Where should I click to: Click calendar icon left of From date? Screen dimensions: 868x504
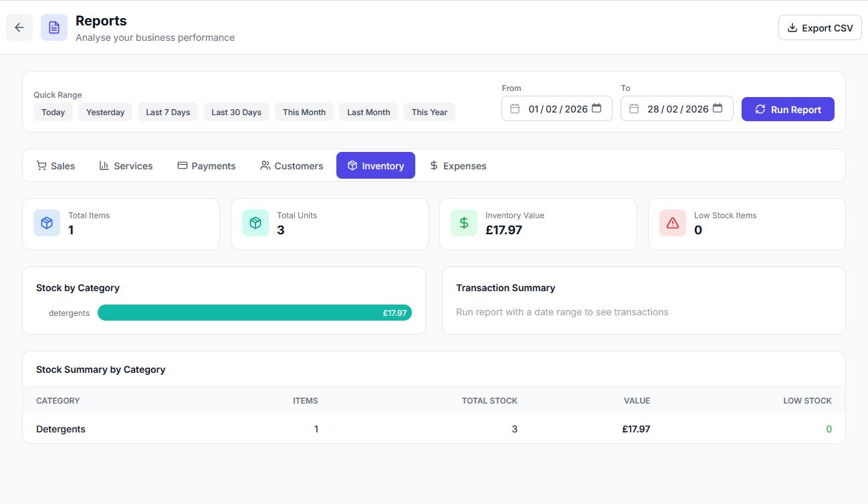(515, 108)
